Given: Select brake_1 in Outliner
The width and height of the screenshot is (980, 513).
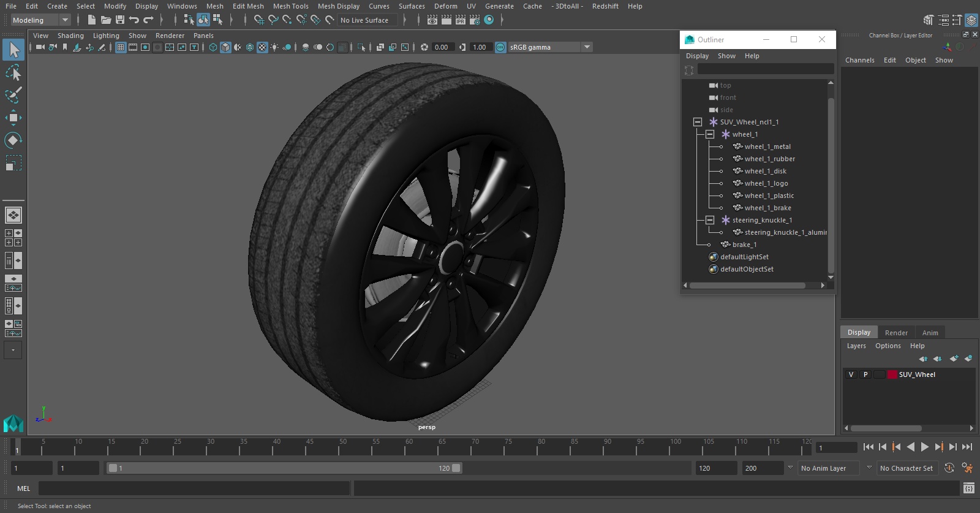Looking at the screenshot, I should point(744,245).
